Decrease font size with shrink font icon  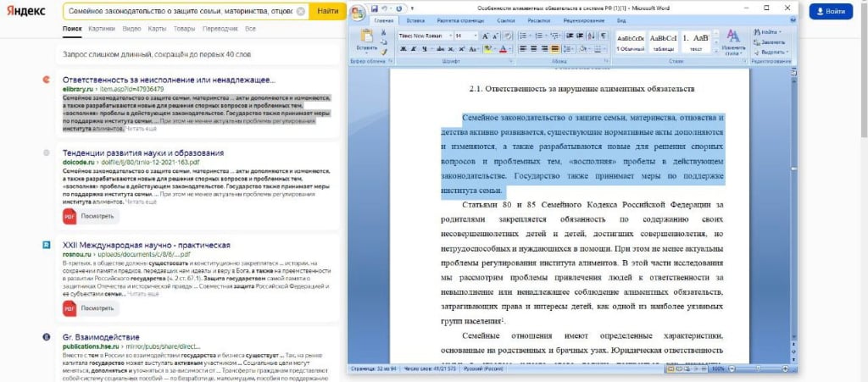pos(495,36)
